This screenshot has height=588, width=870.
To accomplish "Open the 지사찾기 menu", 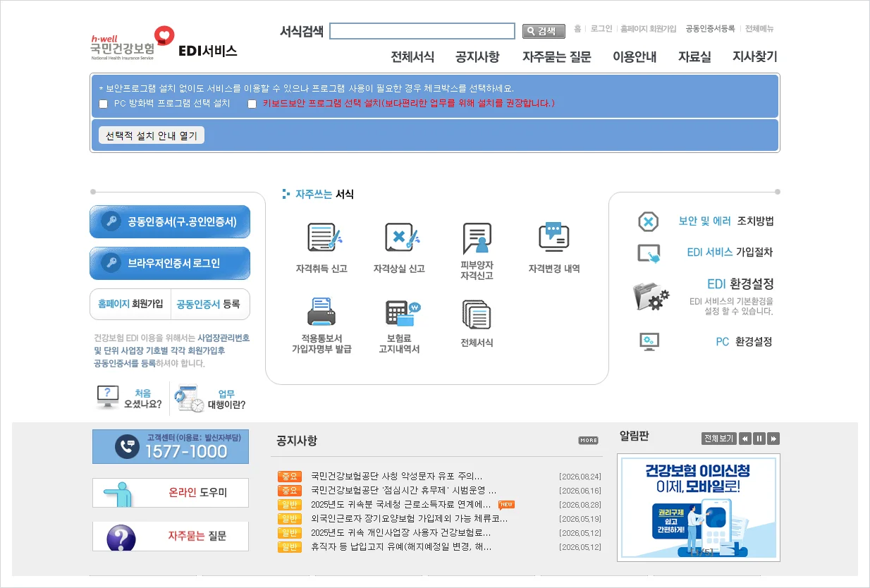I will click(x=755, y=57).
